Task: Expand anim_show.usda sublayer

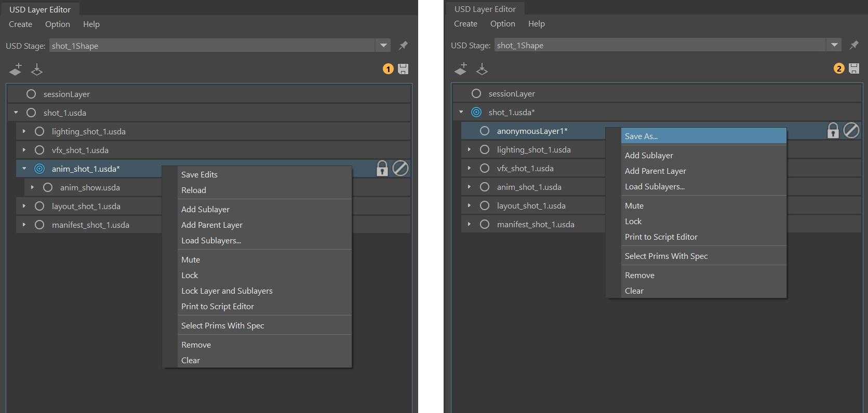Action: click(33, 187)
